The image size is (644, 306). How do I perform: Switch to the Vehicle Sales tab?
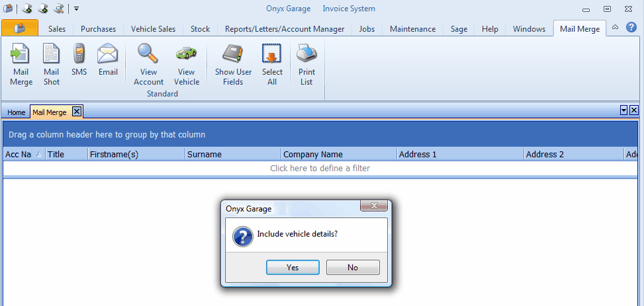tap(153, 28)
